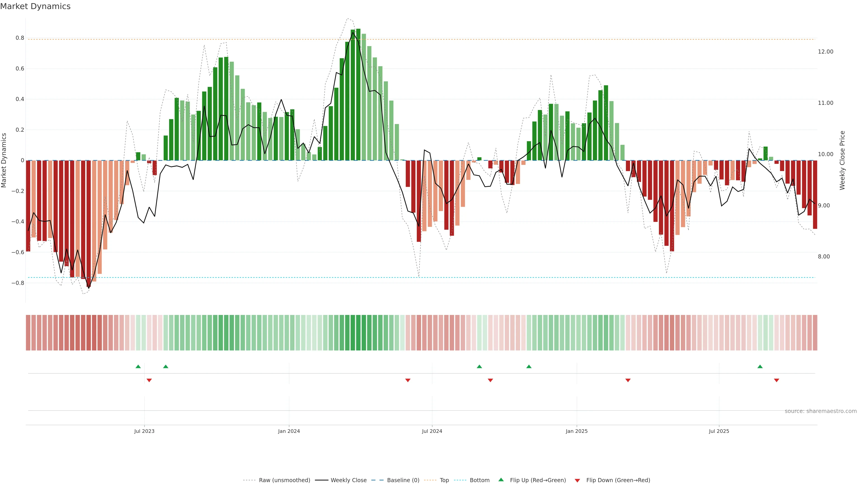Click the Jul 2025 x-axis label
This screenshot has width=868, height=488.
click(x=719, y=431)
